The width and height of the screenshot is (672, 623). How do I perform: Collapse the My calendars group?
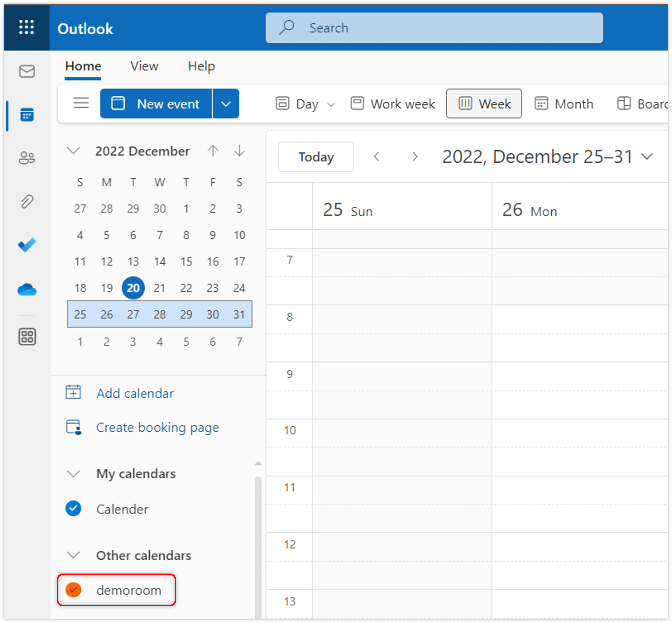pos(73,474)
